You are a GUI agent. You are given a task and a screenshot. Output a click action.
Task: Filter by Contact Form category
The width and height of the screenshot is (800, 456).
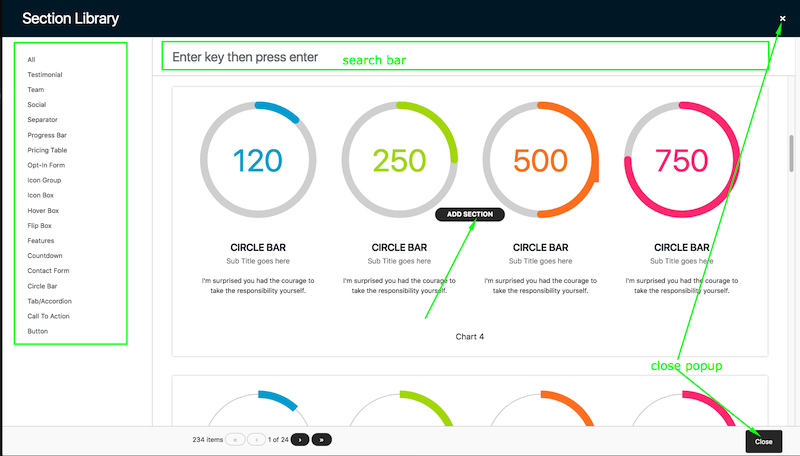tap(48, 271)
